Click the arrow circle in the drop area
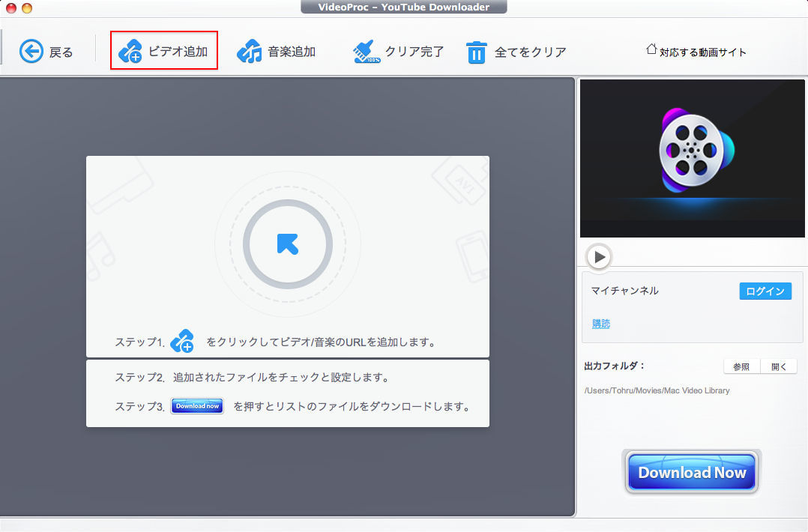Viewport: 808px width, 532px height. click(x=288, y=244)
